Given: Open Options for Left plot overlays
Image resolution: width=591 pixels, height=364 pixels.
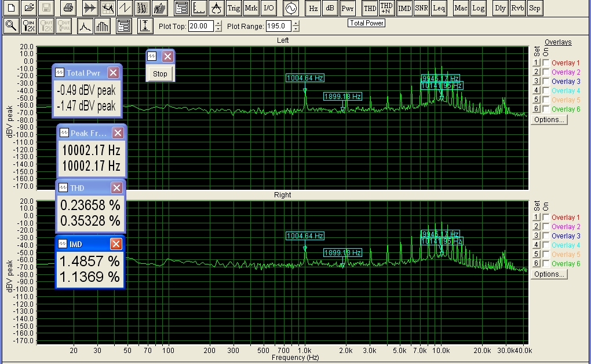Looking at the screenshot, I should click(x=549, y=120).
